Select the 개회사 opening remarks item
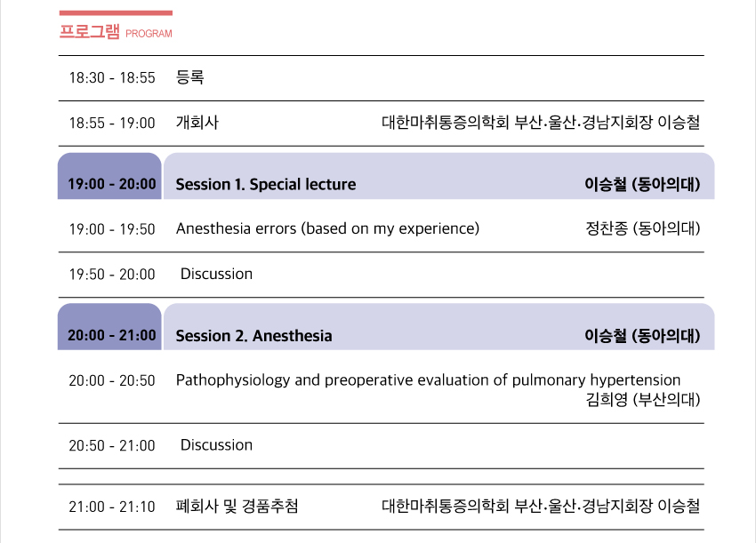The width and height of the screenshot is (756, 543). (197, 123)
